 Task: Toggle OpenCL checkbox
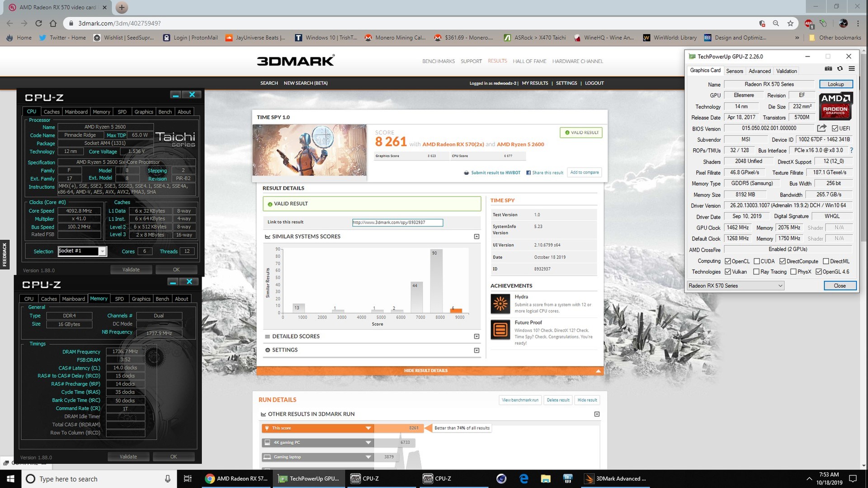(728, 261)
